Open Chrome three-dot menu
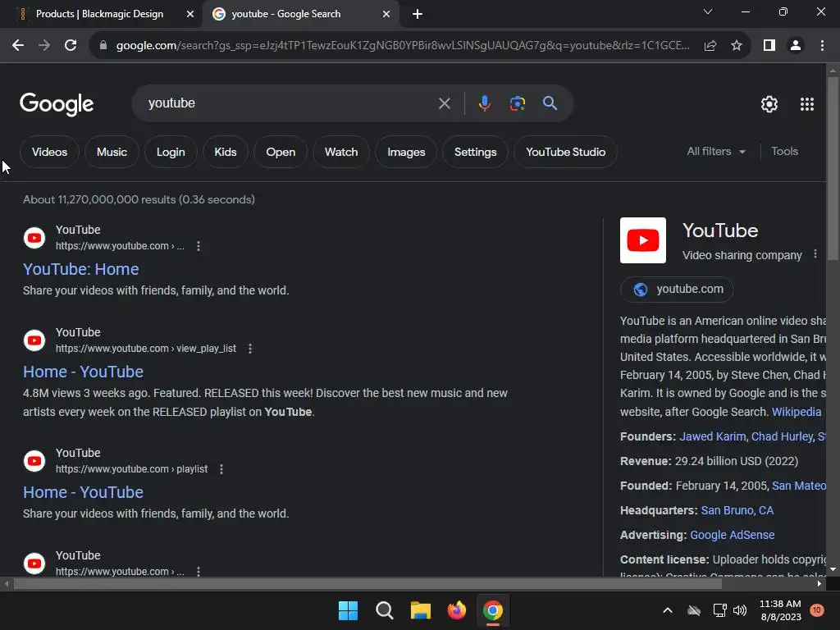The width and height of the screenshot is (840, 630). [x=822, y=46]
